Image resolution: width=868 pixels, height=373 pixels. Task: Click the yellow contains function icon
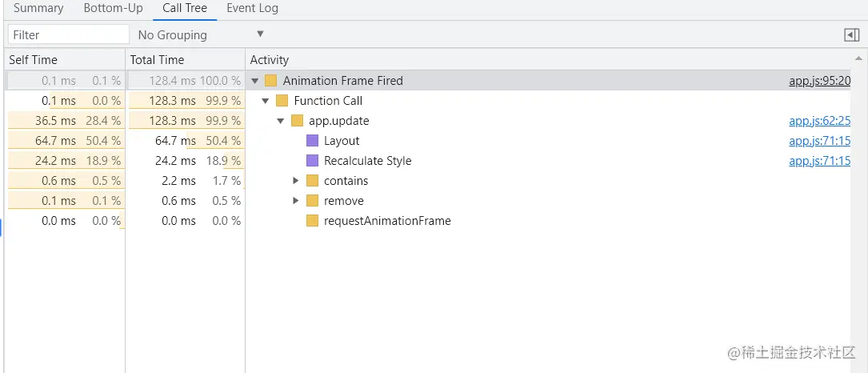(313, 181)
